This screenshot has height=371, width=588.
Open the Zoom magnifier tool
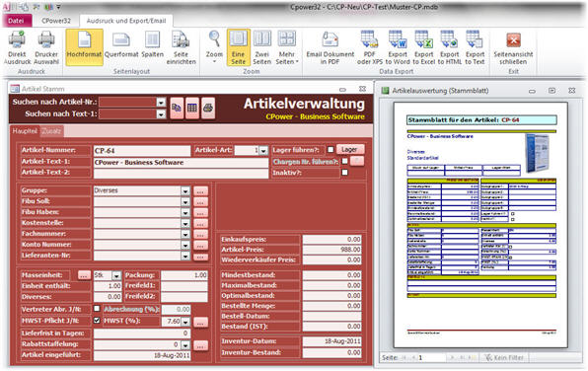point(214,47)
